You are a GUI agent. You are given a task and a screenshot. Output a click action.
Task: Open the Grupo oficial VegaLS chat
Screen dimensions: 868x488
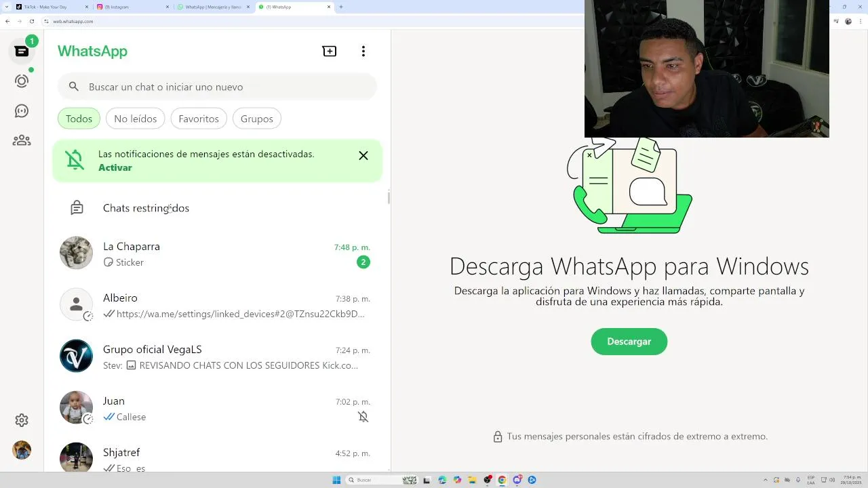[x=217, y=357]
